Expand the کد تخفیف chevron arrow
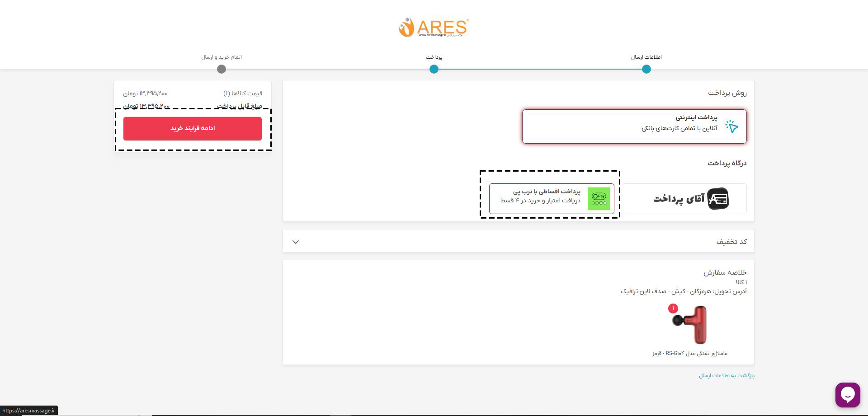Screen dimensions: 868x416 pos(296,242)
